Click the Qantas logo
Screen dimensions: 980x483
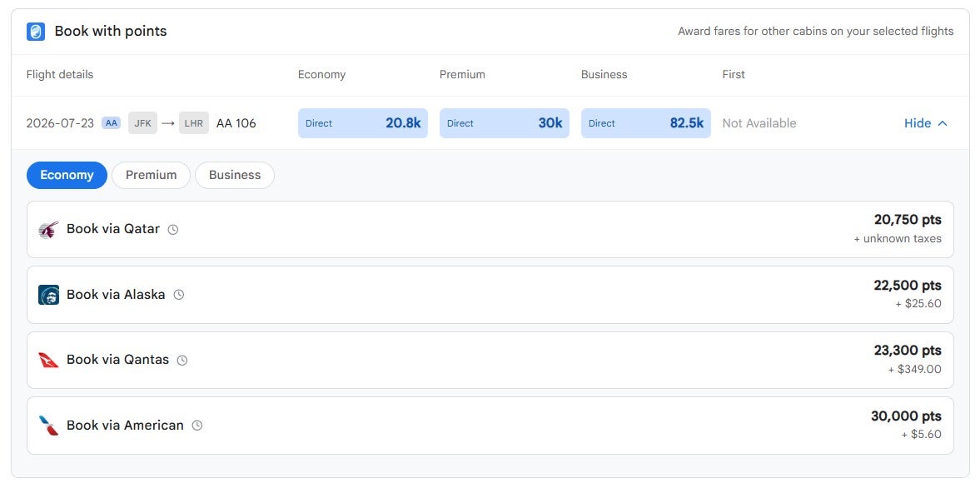(x=48, y=360)
